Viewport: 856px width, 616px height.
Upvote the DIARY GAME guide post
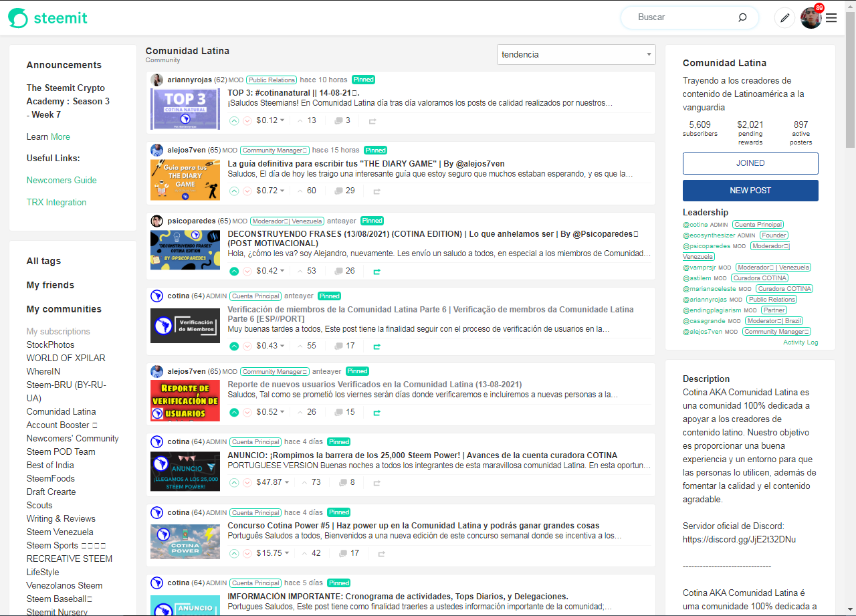(x=234, y=191)
